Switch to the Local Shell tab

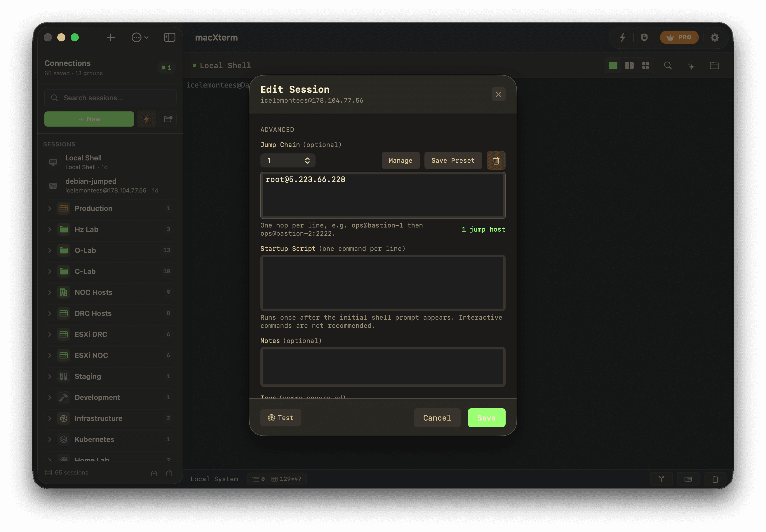[x=222, y=66]
